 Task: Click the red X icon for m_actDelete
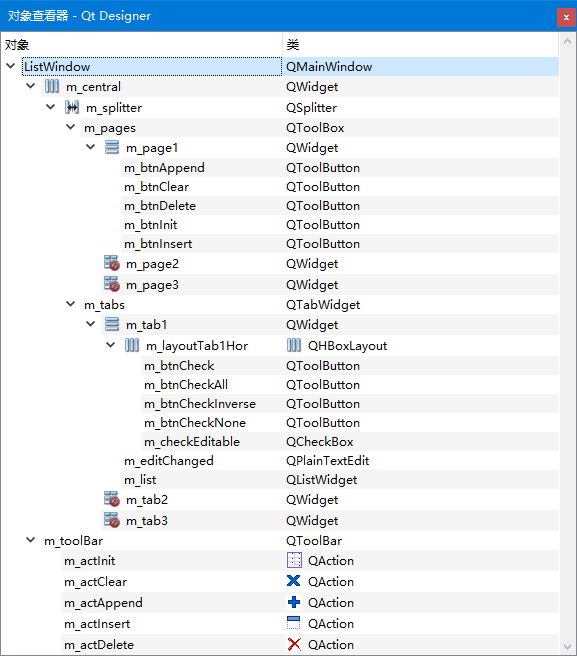[x=294, y=644]
